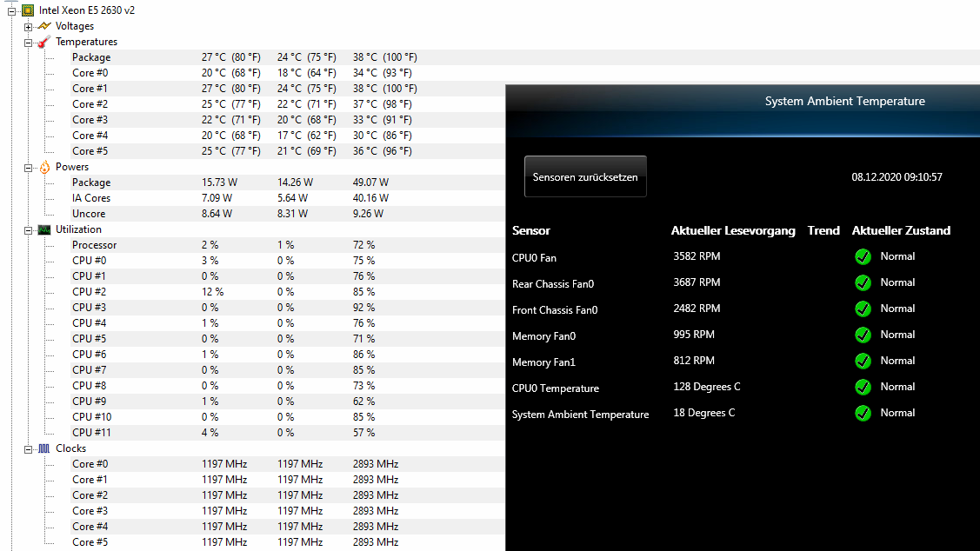The width and height of the screenshot is (980, 551).
Task: Toggle the status indicator for System Ambient Temperature
Action: click(863, 413)
